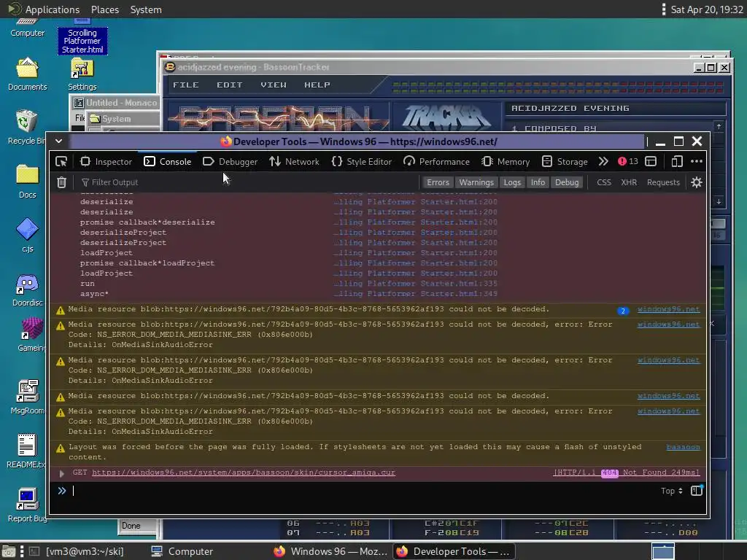The width and height of the screenshot is (747, 560).
Task: Click the error count badge showing 13
Action: [628, 161]
